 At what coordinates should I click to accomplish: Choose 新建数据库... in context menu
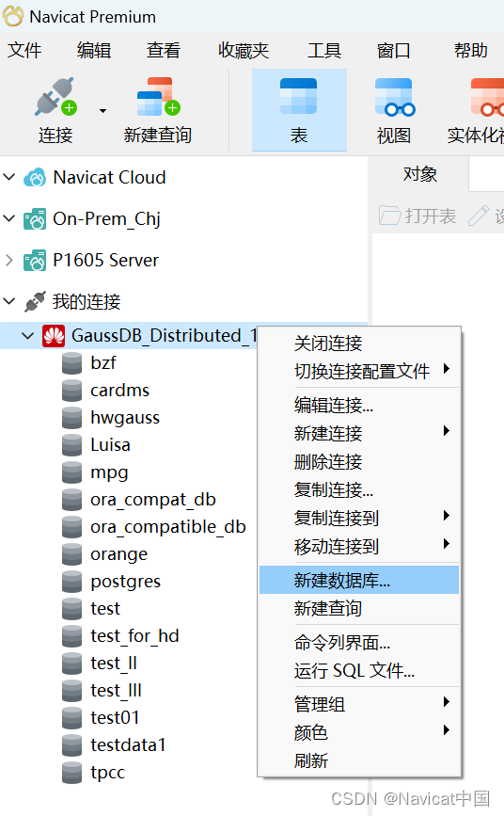tap(359, 580)
